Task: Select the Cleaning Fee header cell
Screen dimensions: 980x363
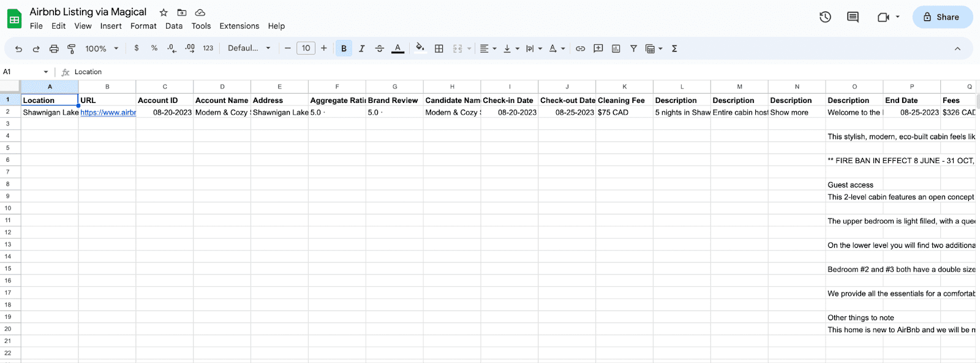Action: (x=624, y=100)
